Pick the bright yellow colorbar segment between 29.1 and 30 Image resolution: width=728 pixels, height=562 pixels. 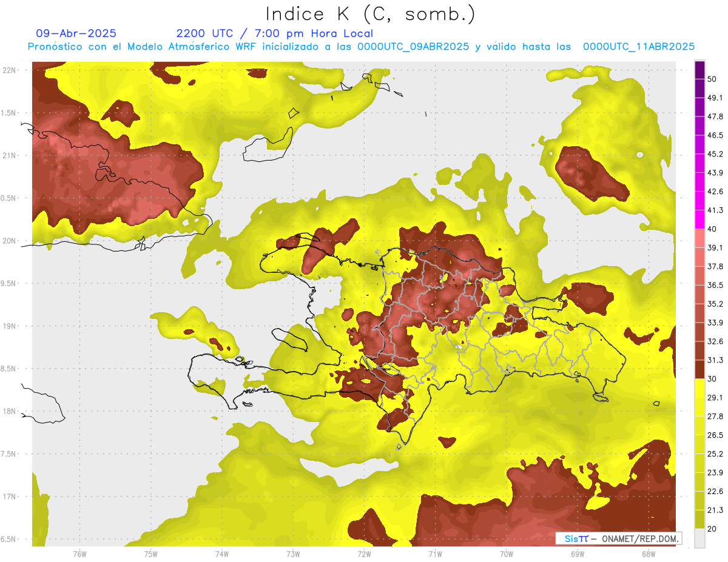tap(699, 388)
